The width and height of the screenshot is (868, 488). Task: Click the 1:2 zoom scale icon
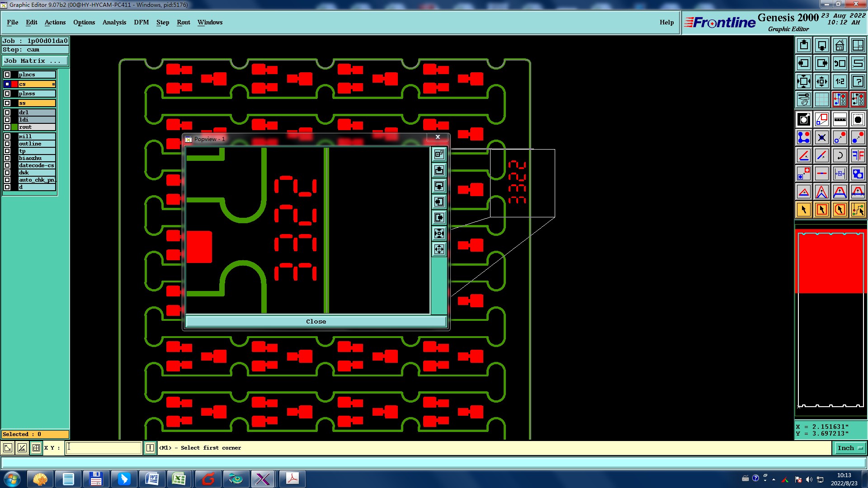[x=840, y=81]
